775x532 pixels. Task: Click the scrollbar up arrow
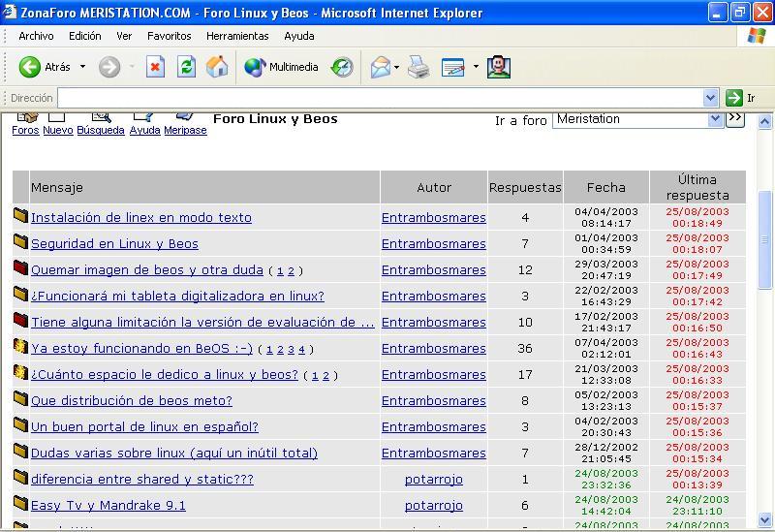click(764, 121)
